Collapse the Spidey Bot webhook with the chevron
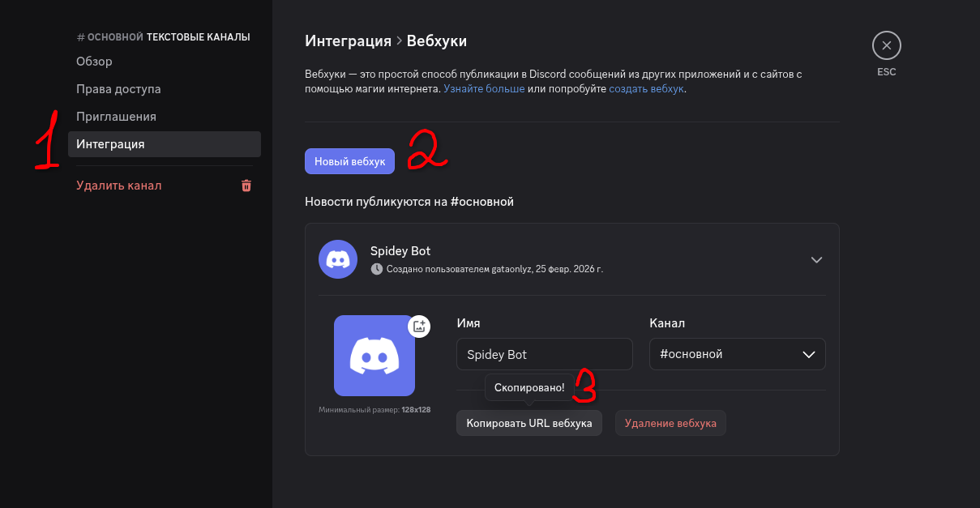The height and width of the screenshot is (508, 980). 816,260
